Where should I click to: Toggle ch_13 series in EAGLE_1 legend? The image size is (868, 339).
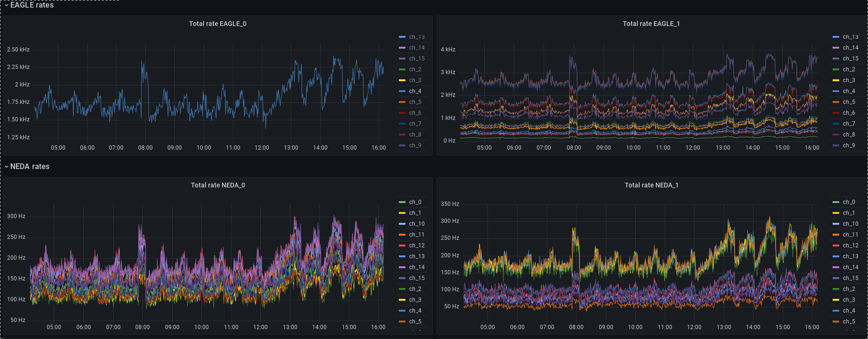point(850,37)
